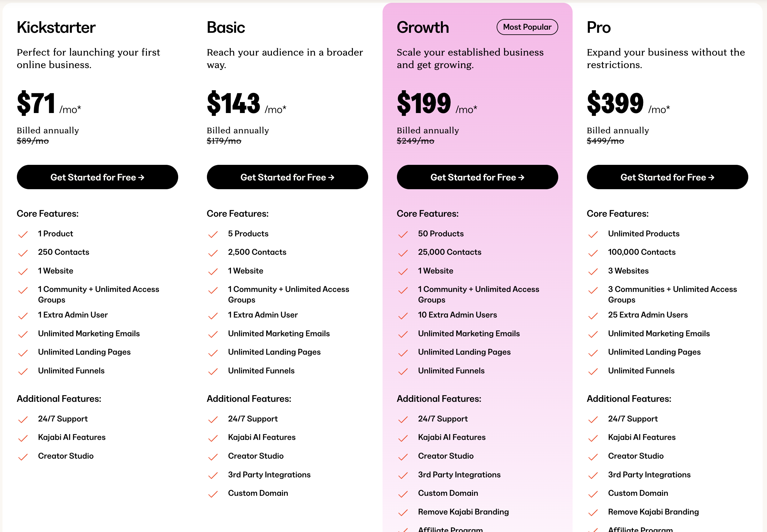Click the strikethrough '$89/mo' price under Kickstarter
Viewport: 767px width, 532px height.
(x=33, y=141)
